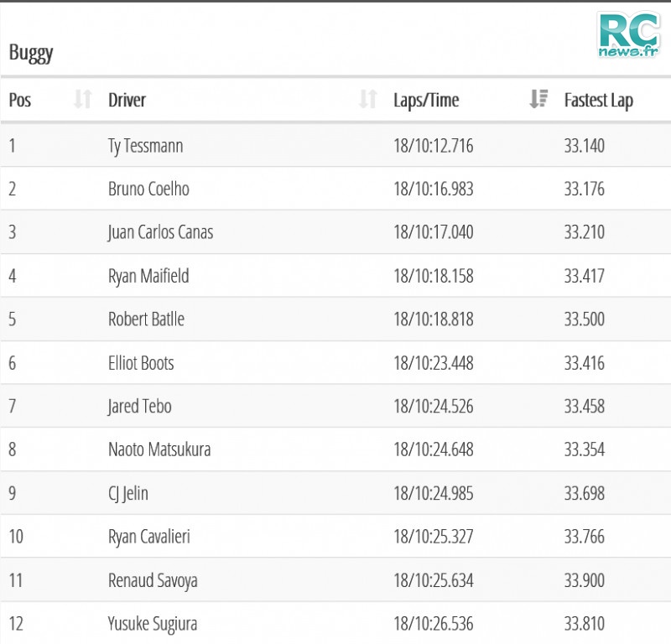The image size is (671, 644).
Task: Click the Buggy section heading
Action: tap(31, 54)
